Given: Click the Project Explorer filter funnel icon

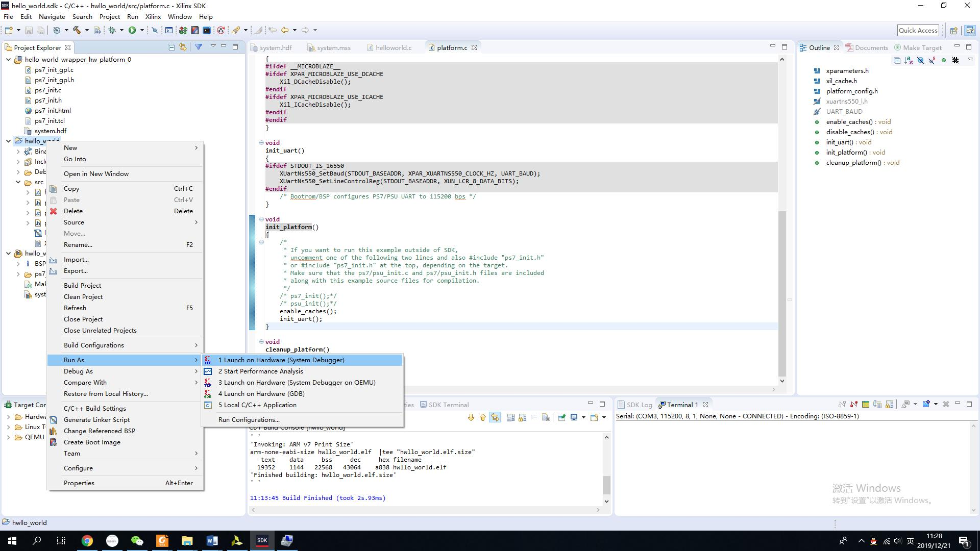Looking at the screenshot, I should 199,47.
